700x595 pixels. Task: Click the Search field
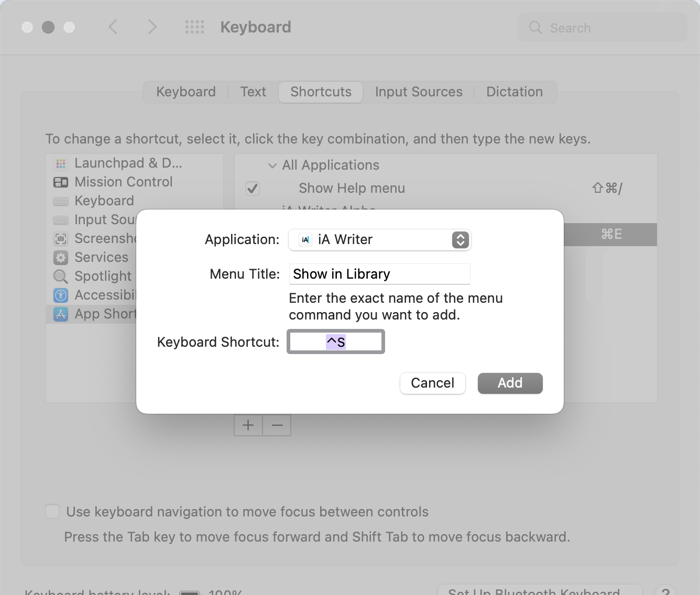[603, 28]
